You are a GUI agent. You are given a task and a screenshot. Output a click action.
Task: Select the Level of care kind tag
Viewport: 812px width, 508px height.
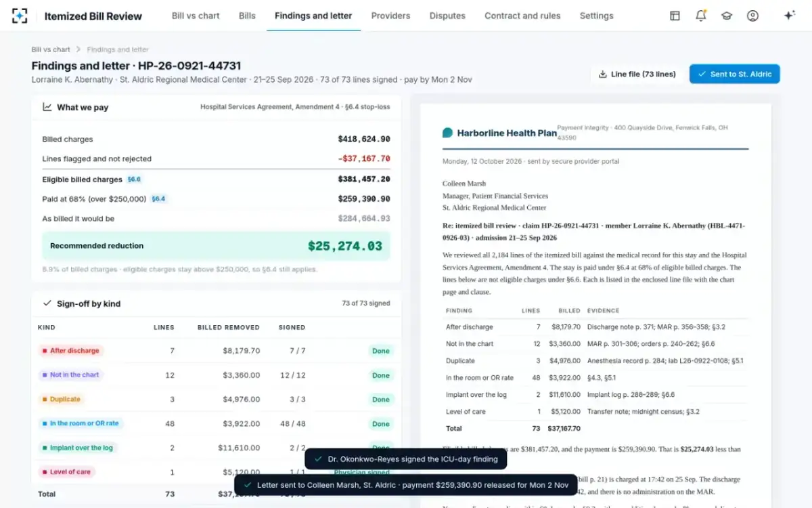66,472
